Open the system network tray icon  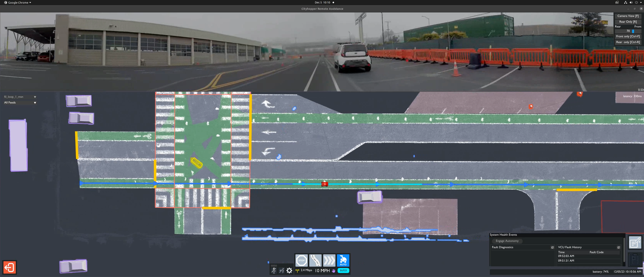tap(625, 3)
